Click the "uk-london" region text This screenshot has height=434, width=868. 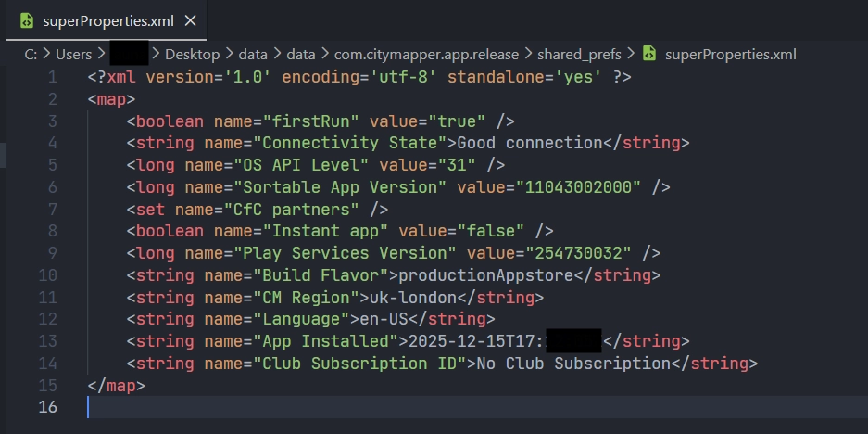click(413, 298)
